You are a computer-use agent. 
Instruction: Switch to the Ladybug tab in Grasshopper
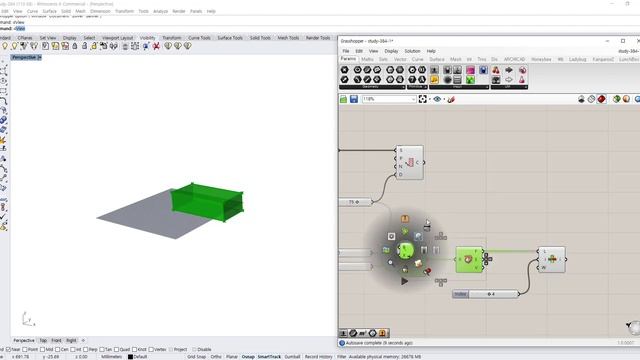click(x=577, y=60)
